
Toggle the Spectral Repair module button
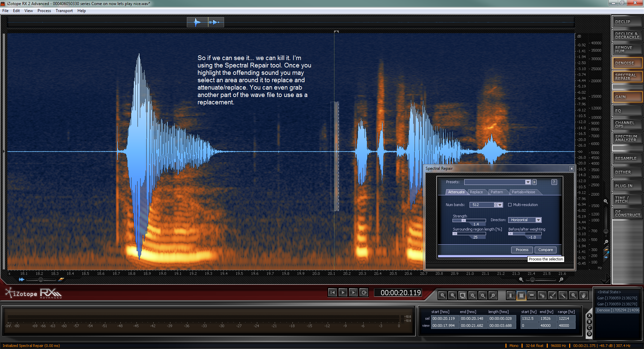[627, 77]
